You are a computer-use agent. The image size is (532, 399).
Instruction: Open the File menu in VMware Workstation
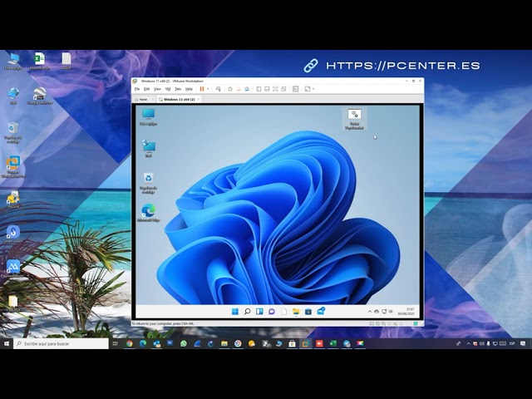tap(137, 89)
